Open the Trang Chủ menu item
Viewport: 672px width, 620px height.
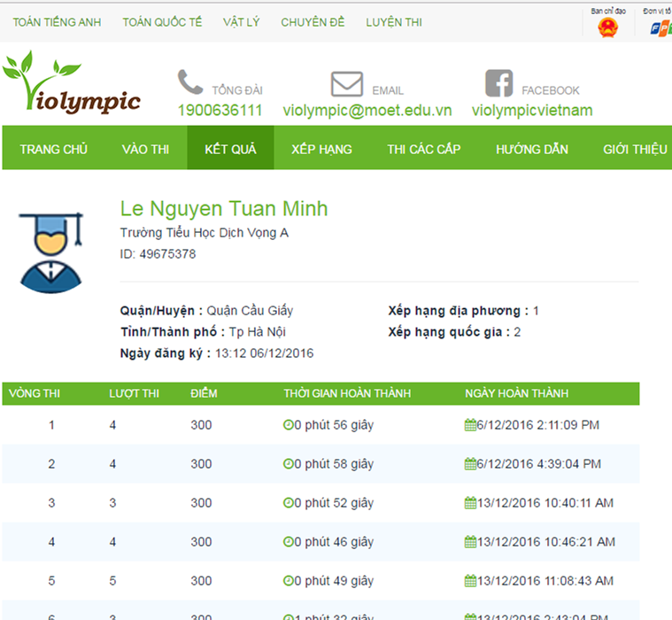(54, 149)
